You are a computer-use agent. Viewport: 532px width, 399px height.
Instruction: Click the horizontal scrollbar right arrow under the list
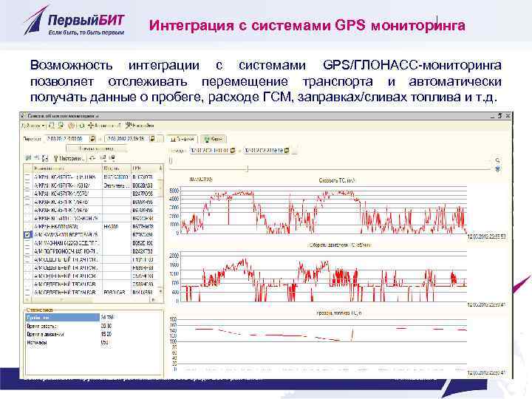pos(154,300)
